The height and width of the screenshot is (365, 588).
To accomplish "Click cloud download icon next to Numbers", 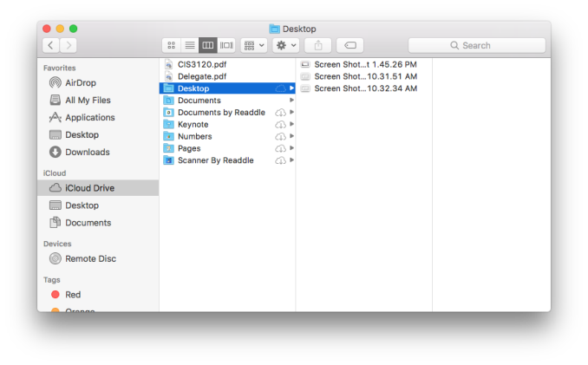I will point(280,136).
